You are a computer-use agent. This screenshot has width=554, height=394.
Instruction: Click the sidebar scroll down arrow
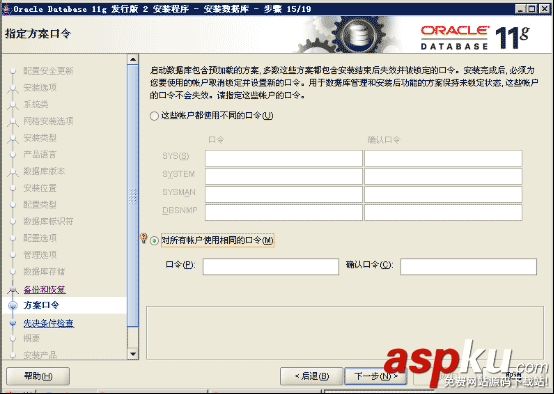[133, 354]
